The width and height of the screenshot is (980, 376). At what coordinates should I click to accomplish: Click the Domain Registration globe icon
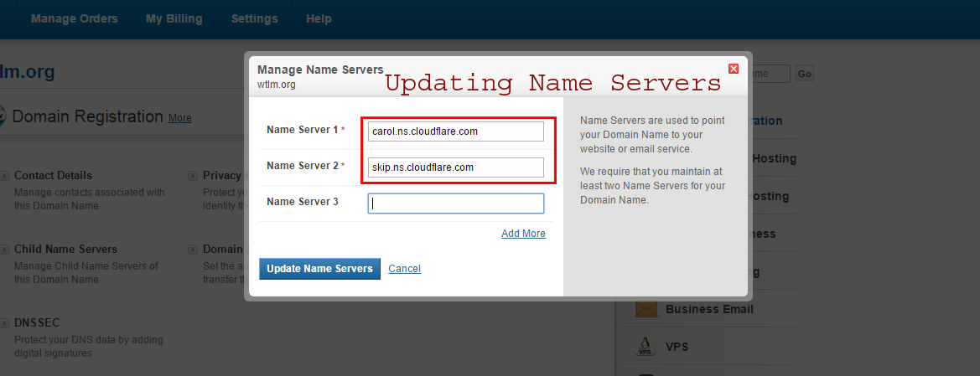point(3,116)
